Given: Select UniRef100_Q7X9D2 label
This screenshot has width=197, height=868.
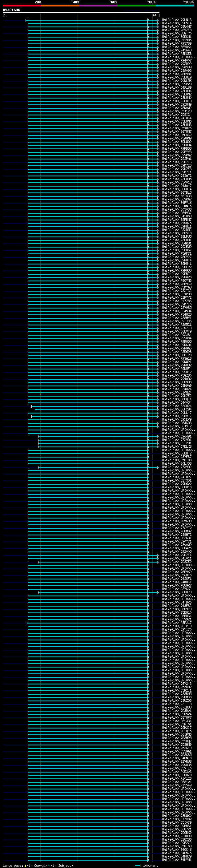Looking at the screenshot, I should [x=176, y=467].
